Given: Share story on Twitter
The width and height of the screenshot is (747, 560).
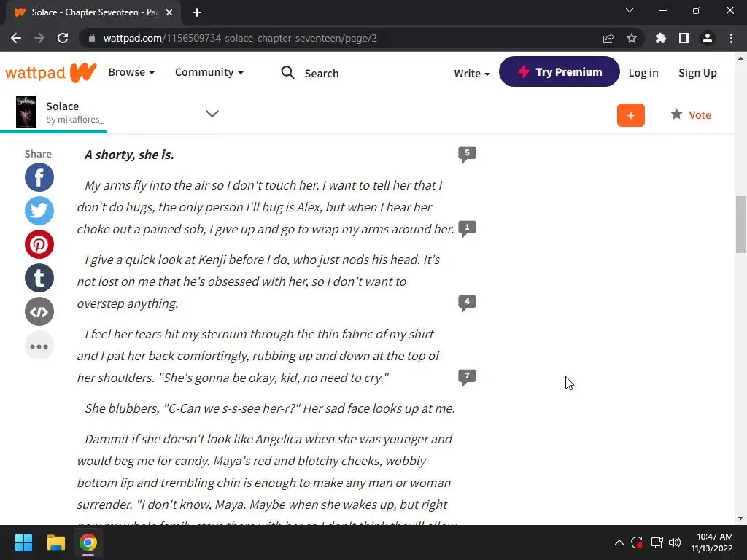Looking at the screenshot, I should [x=39, y=211].
